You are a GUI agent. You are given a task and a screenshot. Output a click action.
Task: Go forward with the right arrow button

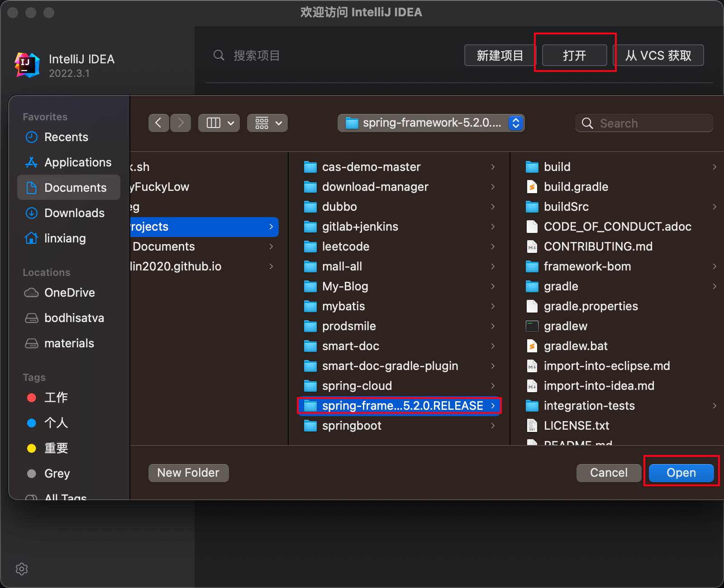pos(181,123)
